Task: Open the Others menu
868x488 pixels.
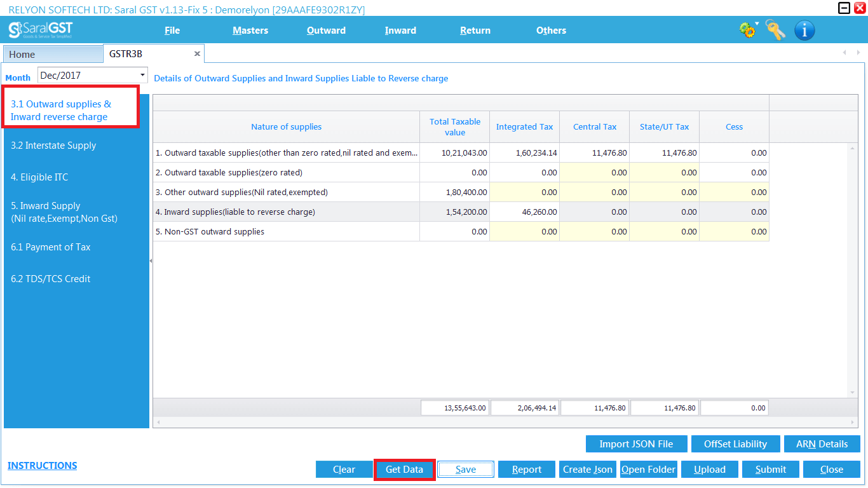Action: coord(551,30)
